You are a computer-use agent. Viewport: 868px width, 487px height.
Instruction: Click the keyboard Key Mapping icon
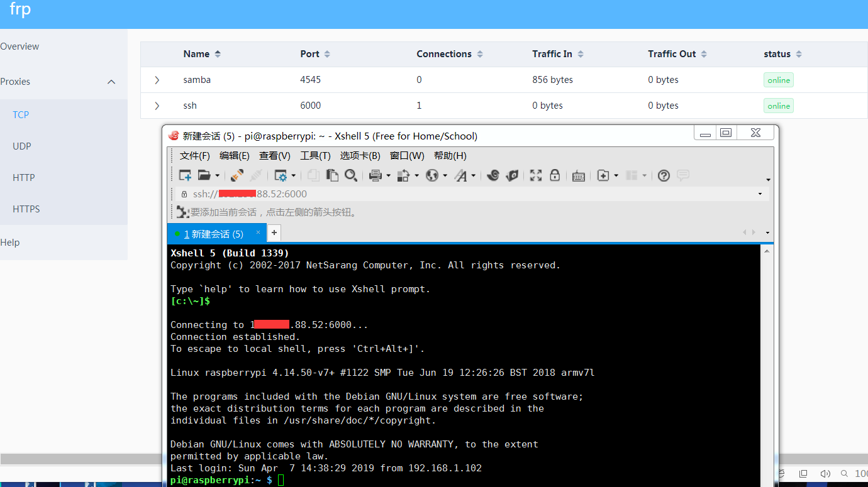pos(579,176)
